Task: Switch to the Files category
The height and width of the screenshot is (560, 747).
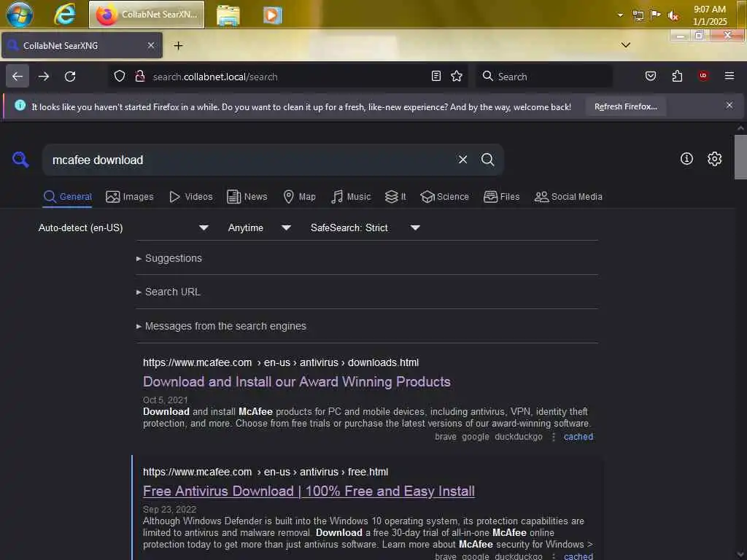Action: pyautogui.click(x=501, y=197)
